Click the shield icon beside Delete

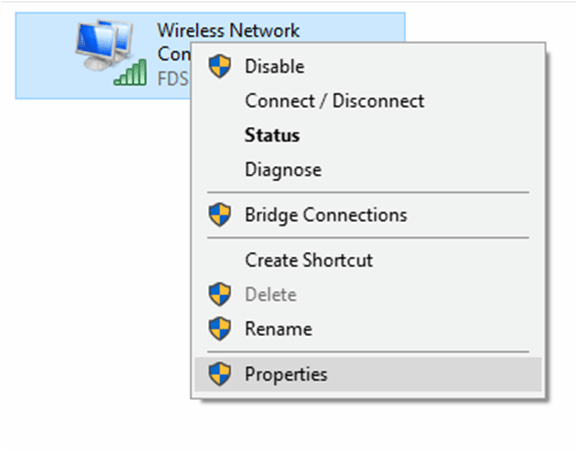click(220, 294)
